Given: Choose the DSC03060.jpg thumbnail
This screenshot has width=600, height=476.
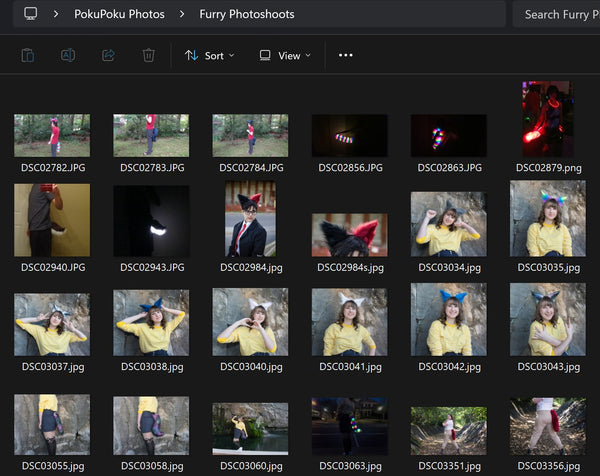Looking at the screenshot, I should click(249, 428).
